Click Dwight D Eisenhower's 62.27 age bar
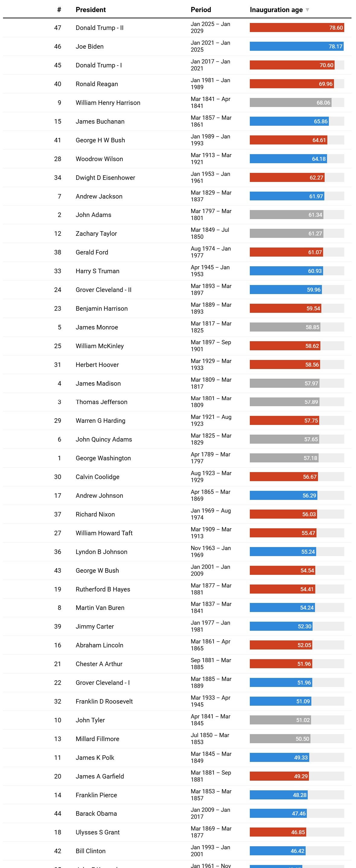356x868 pixels. (x=287, y=178)
